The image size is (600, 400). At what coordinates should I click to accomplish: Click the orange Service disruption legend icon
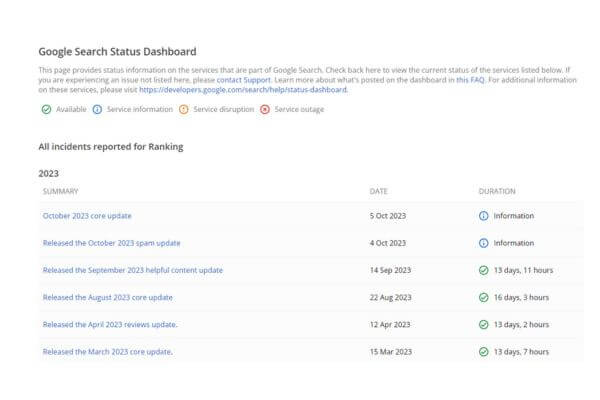coord(184,109)
